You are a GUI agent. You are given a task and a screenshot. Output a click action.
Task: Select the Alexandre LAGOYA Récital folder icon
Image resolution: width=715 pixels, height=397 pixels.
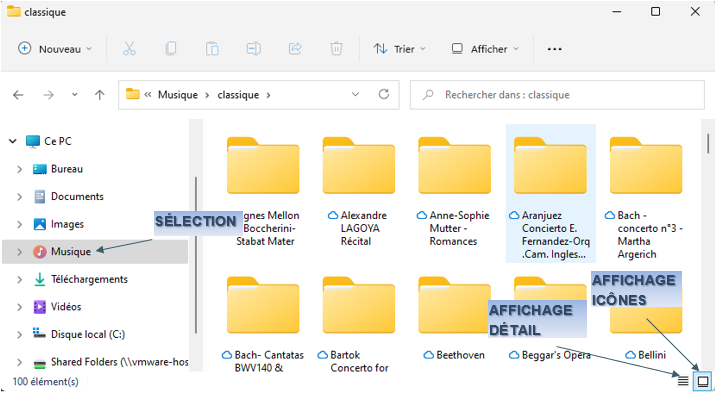359,165
